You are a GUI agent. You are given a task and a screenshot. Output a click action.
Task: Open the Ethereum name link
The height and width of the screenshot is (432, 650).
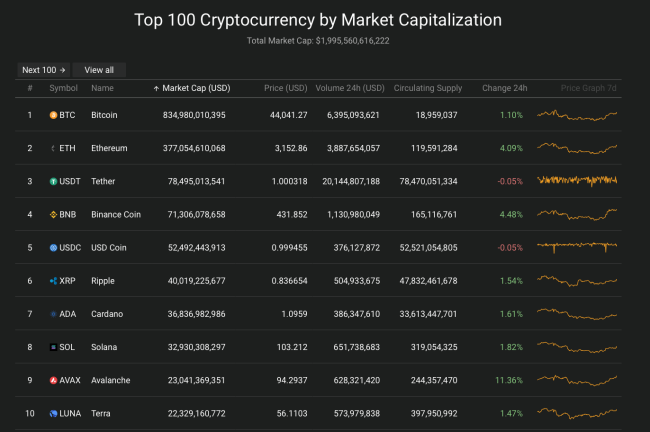coord(109,148)
